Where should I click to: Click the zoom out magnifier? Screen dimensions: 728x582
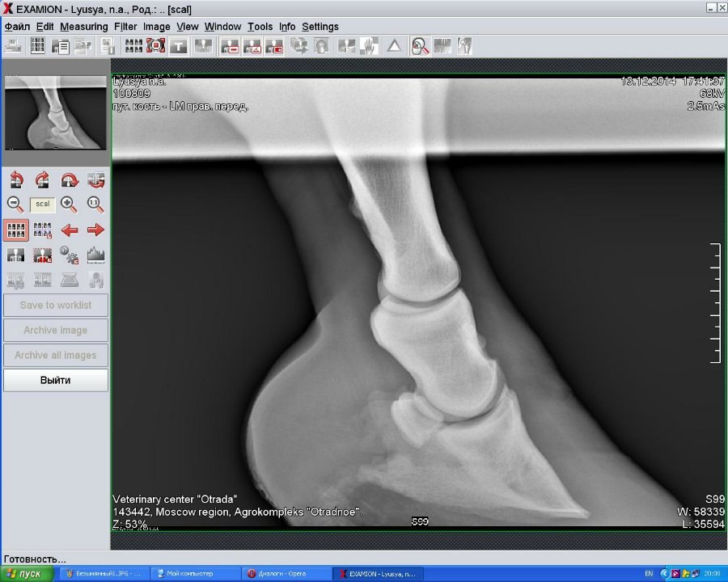[x=15, y=205]
